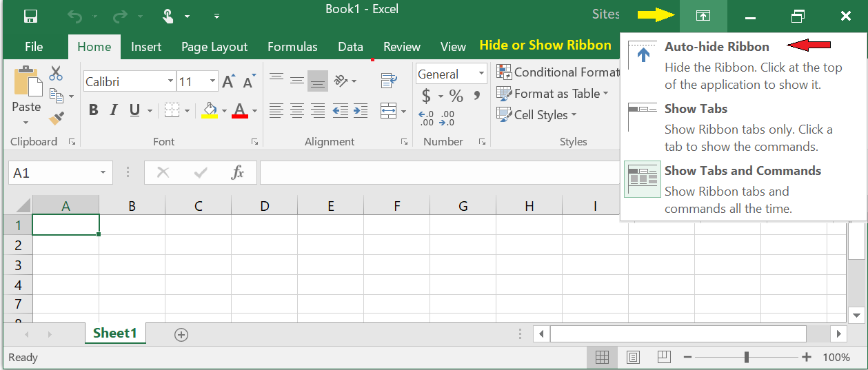Toggle Underline formatting
This screenshot has width=868, height=370.
pos(134,110)
